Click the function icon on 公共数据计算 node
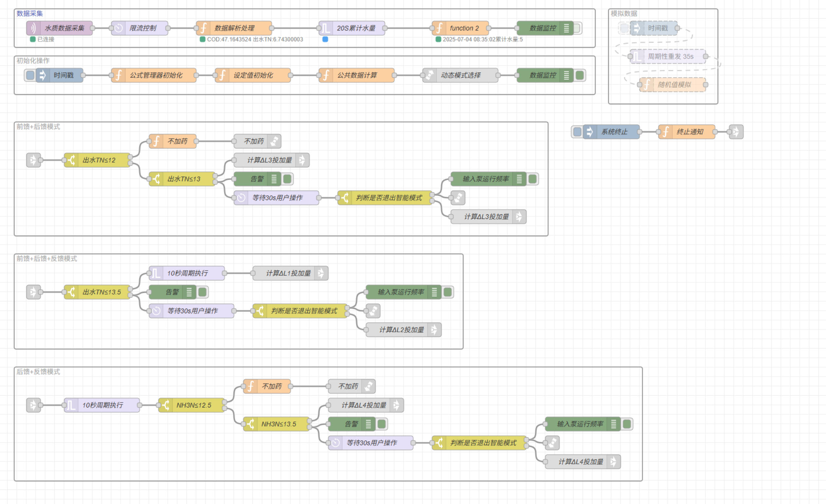This screenshot has width=826, height=504. pyautogui.click(x=326, y=75)
